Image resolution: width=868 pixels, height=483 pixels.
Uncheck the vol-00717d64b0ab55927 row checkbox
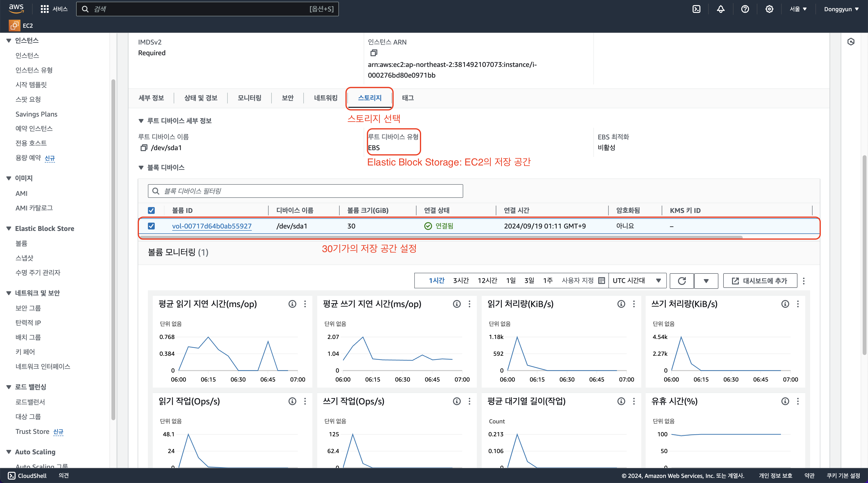coord(151,226)
